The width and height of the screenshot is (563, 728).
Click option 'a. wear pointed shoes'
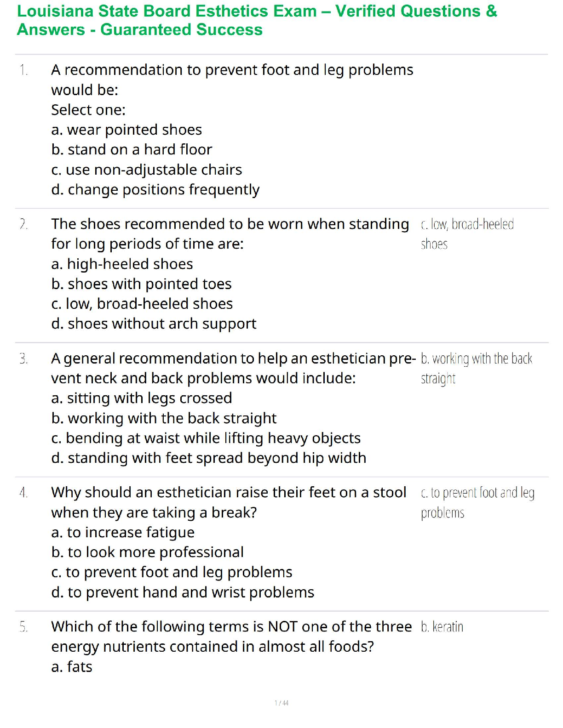click(126, 130)
